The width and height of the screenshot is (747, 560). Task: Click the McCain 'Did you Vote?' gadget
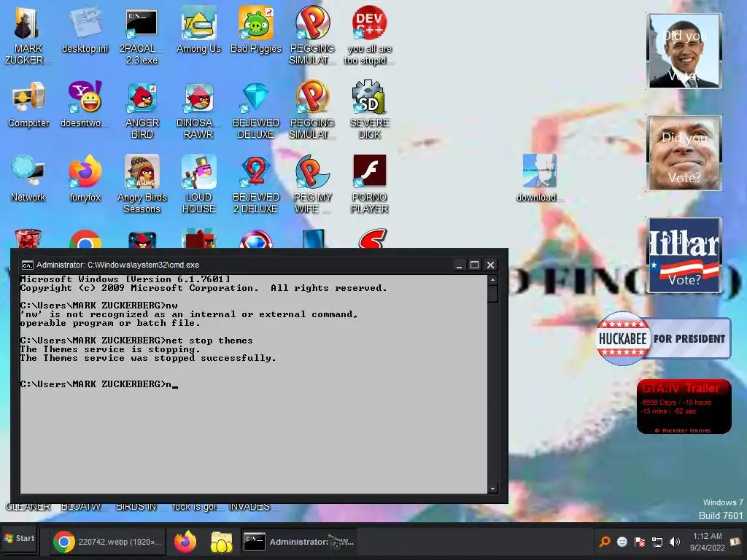tap(684, 153)
